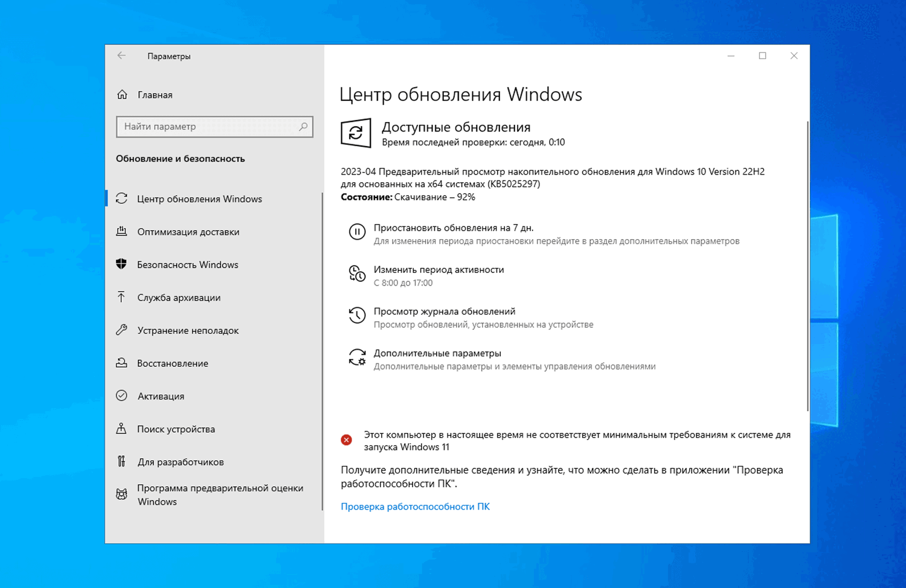The image size is (906, 588).
Task: Click the Insider program cat icon
Action: click(121, 494)
